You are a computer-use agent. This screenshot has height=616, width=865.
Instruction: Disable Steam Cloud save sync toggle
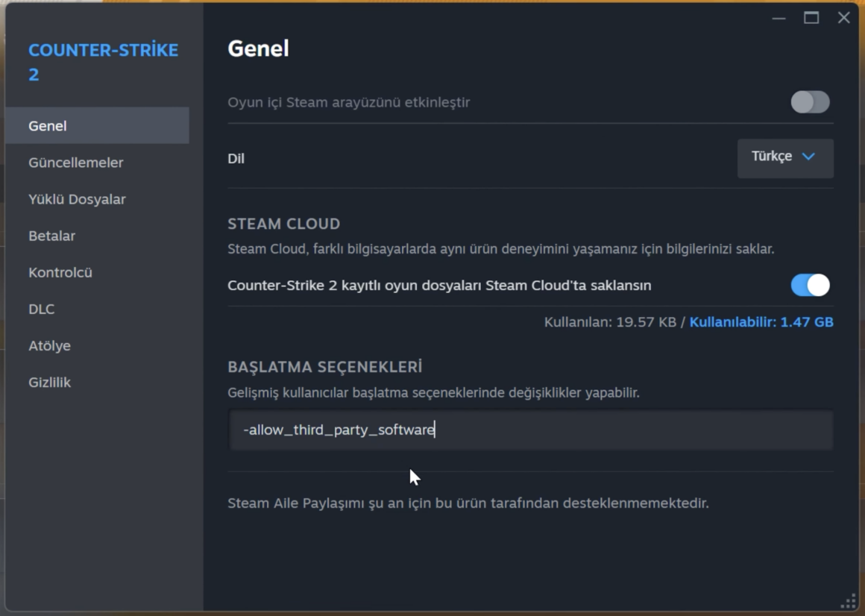pos(810,285)
